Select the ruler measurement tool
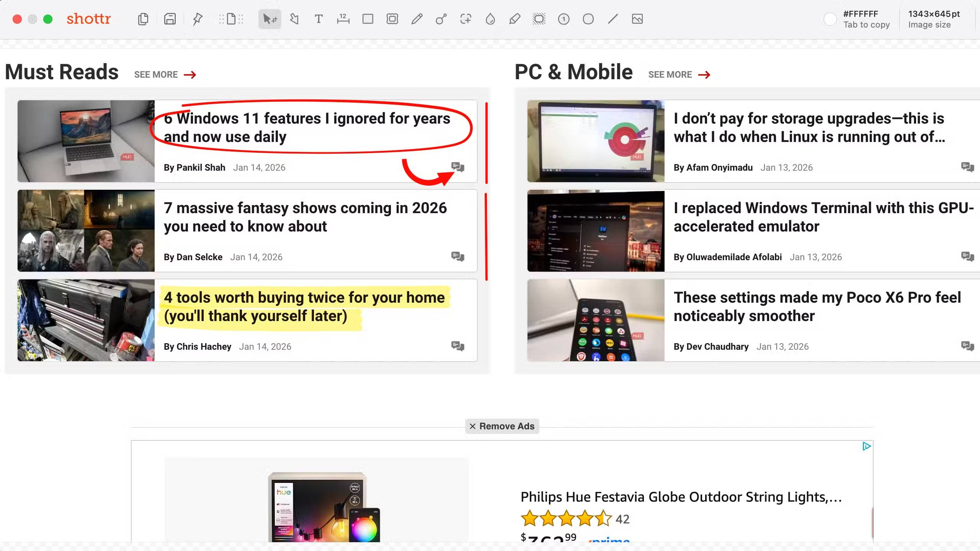The width and height of the screenshot is (980, 551). [343, 19]
